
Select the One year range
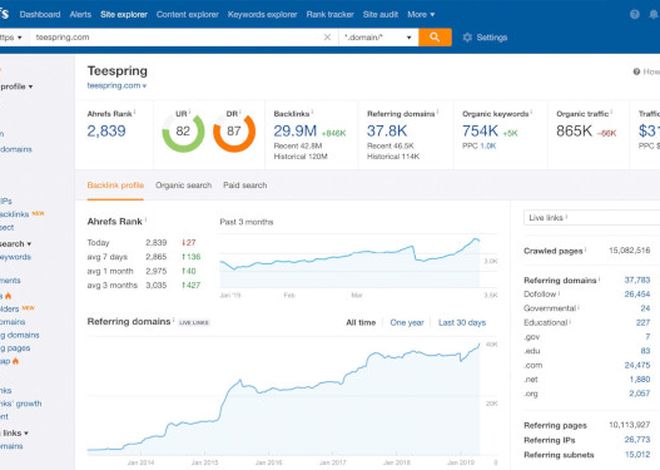pos(407,323)
